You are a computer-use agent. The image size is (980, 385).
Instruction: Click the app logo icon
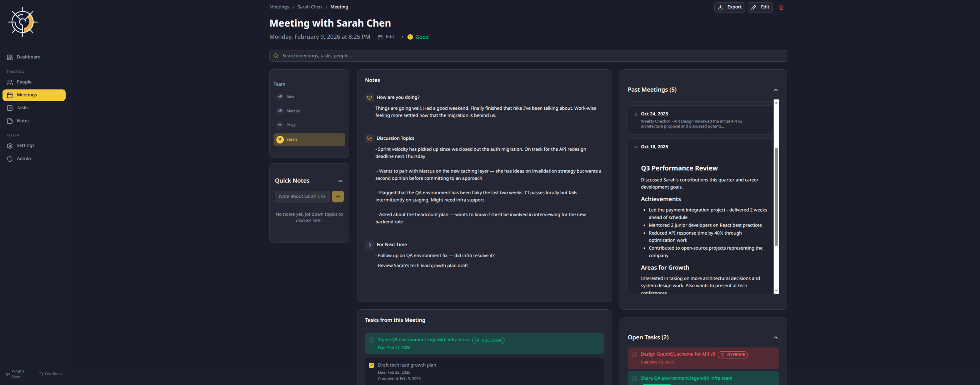[x=22, y=22]
